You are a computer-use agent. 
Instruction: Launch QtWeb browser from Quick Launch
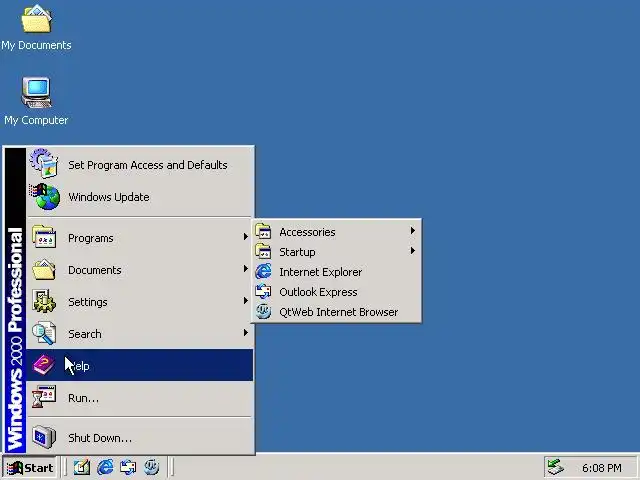[x=151, y=467]
